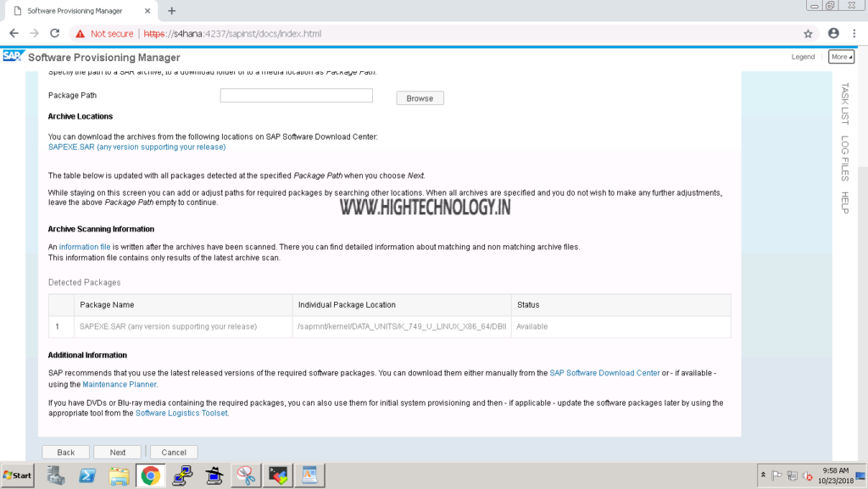
Task: Click the Package Path input field
Action: point(296,95)
